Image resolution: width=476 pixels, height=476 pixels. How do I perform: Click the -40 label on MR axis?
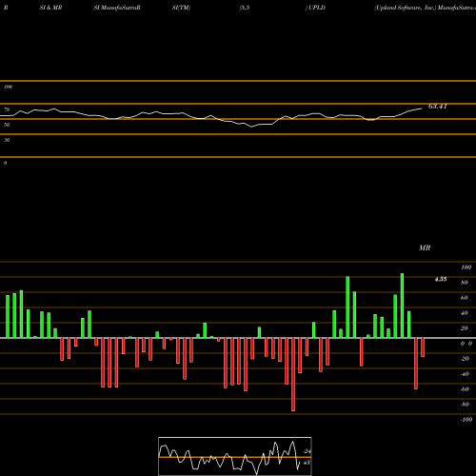tap(465, 374)
